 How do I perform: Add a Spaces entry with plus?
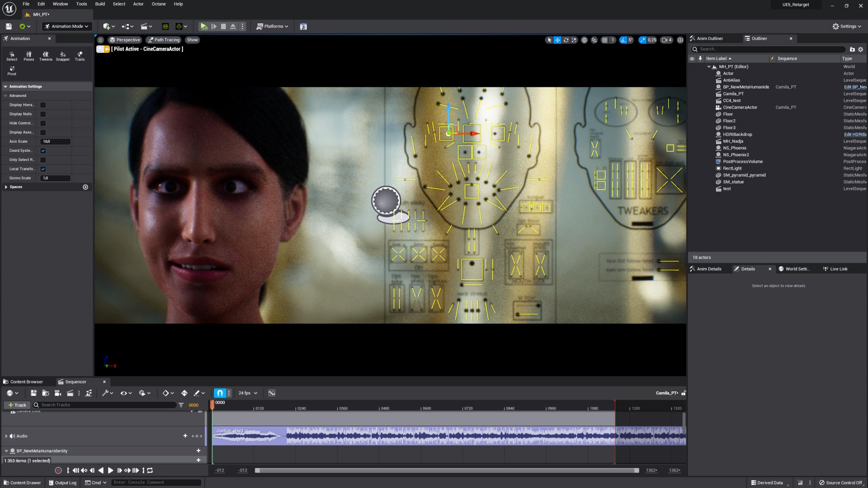tap(85, 187)
